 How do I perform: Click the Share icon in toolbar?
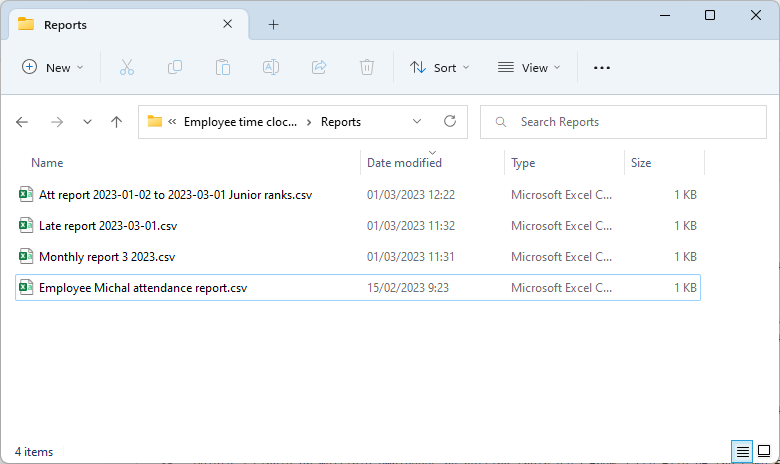[x=319, y=67]
